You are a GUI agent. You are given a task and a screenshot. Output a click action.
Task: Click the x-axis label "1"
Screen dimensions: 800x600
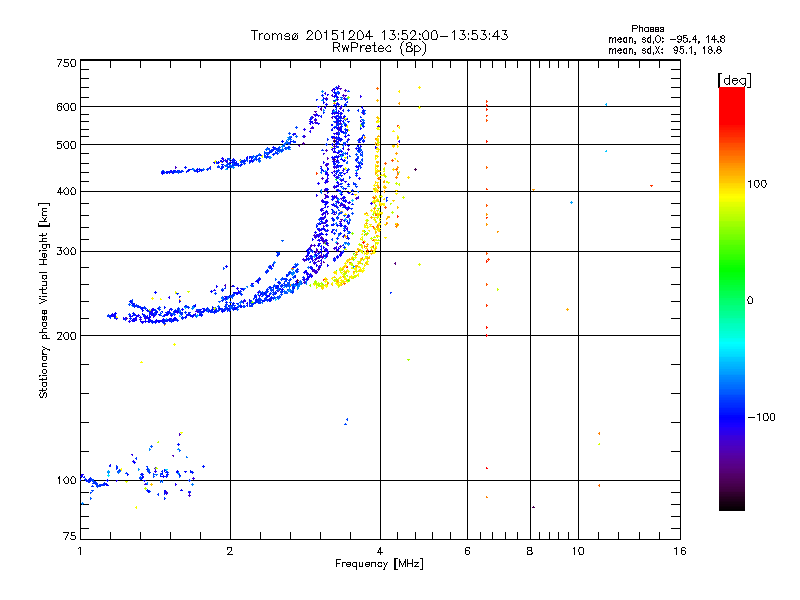[x=80, y=551]
